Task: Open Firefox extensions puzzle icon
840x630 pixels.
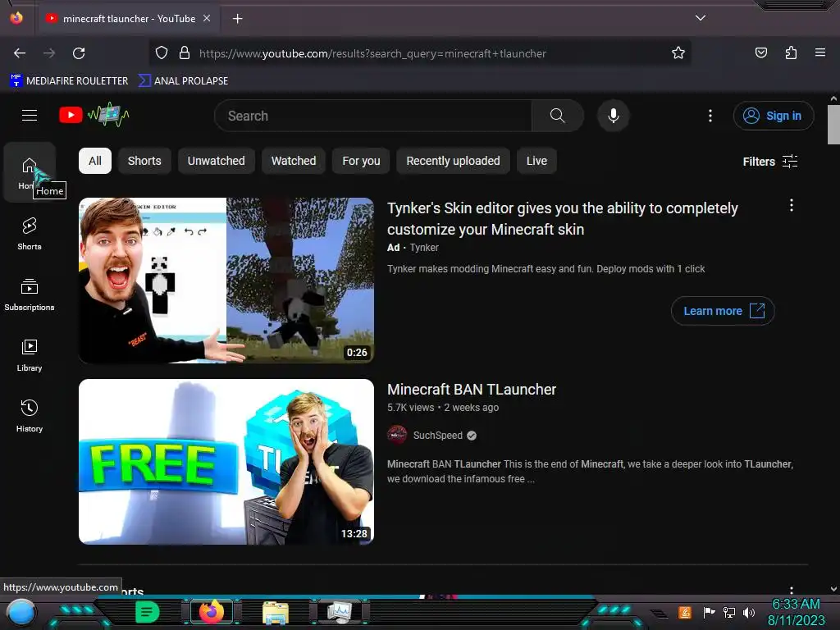Action: (x=791, y=53)
